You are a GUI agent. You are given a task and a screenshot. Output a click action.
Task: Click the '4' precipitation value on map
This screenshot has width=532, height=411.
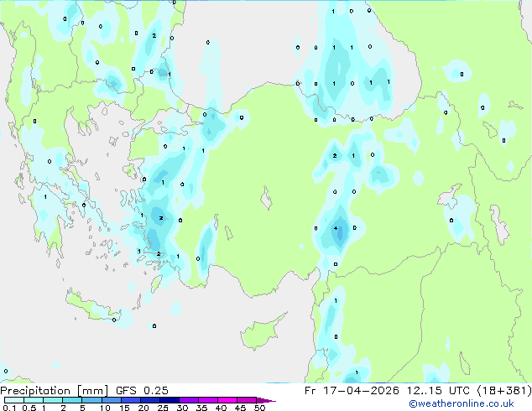[336, 228]
